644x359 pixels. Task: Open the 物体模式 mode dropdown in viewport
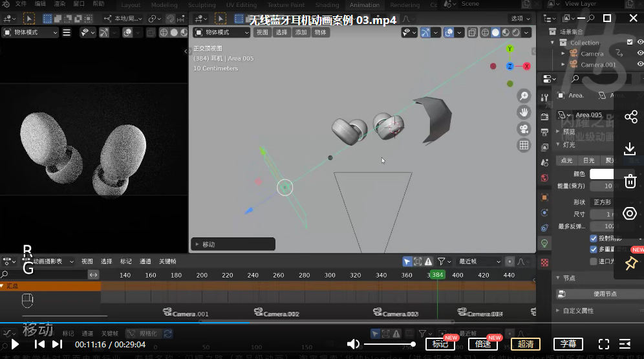pyautogui.click(x=220, y=32)
